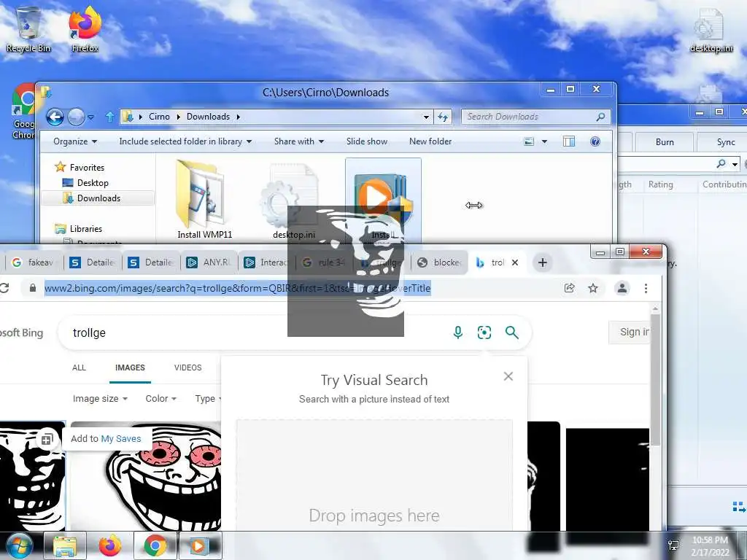Open Visual Search camera icon
The width and height of the screenshot is (747, 560).
point(484,332)
